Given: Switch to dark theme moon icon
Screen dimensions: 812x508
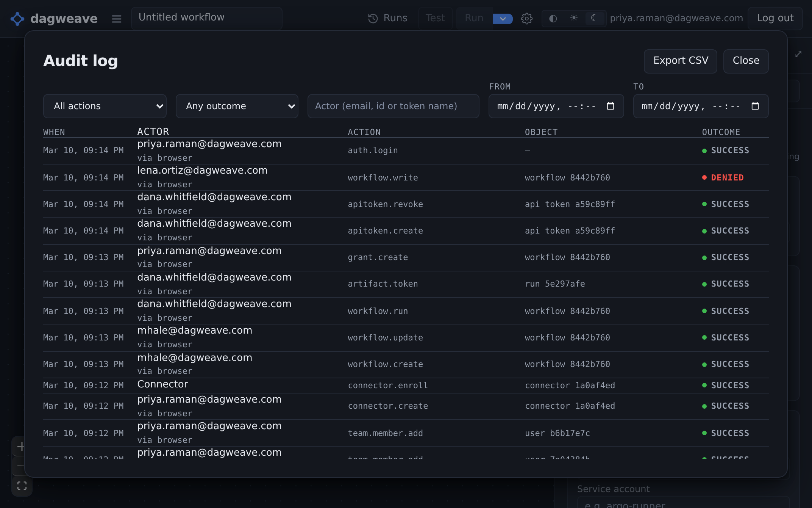Looking at the screenshot, I should [x=594, y=18].
